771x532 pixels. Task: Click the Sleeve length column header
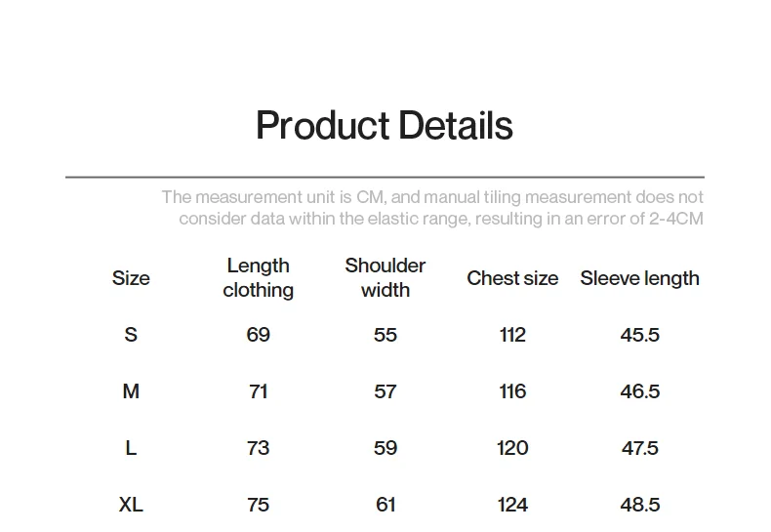pyautogui.click(x=639, y=278)
